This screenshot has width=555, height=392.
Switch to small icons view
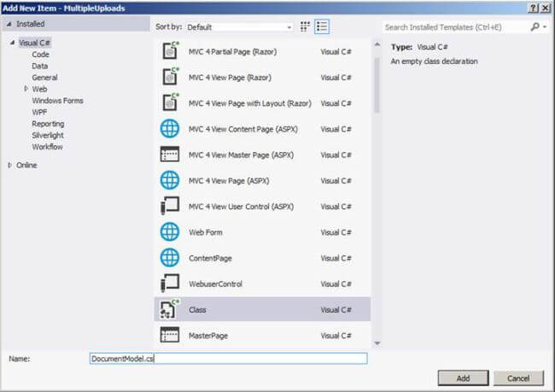305,26
